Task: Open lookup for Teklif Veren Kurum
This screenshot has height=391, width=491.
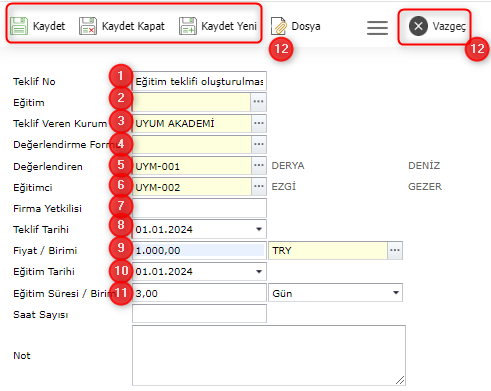Action: coord(259,123)
